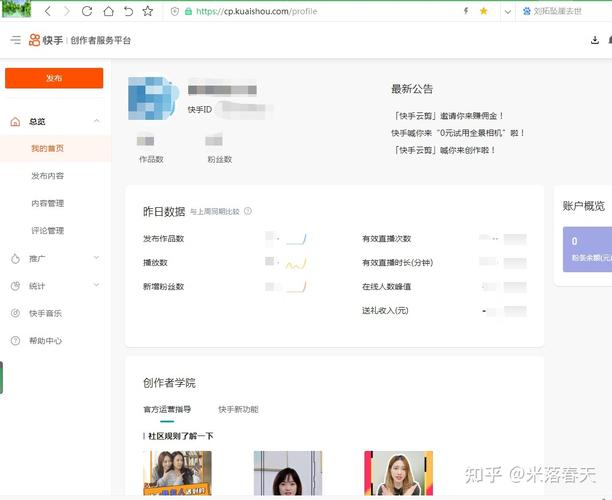Viewport: 612px width, 500px height.
Task: Collapse the 总览 section chevron
Action: click(96, 121)
